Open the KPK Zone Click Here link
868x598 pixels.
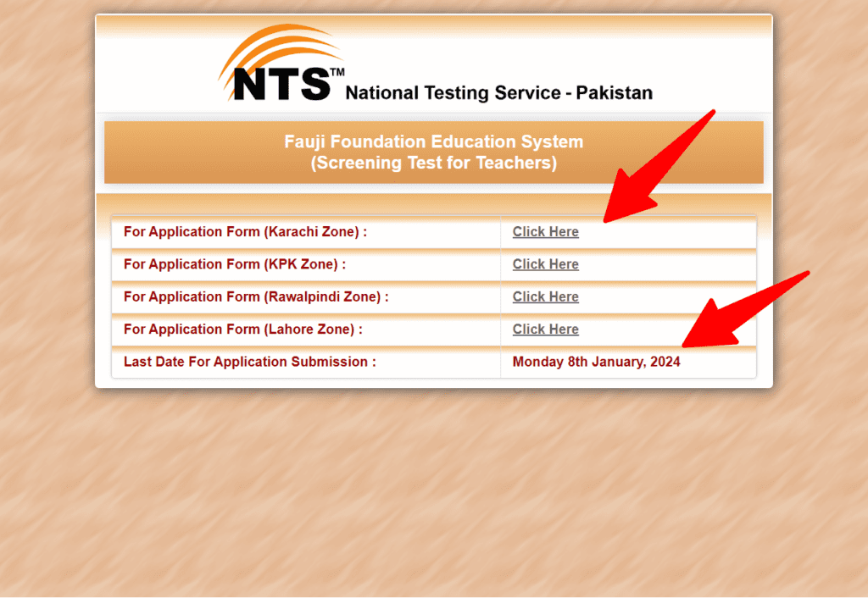545,264
